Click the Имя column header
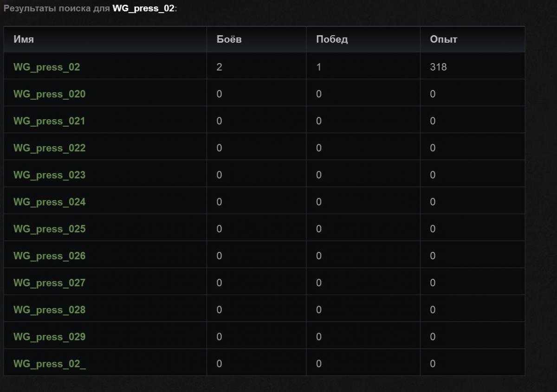The width and height of the screenshot is (557, 392). [23, 39]
